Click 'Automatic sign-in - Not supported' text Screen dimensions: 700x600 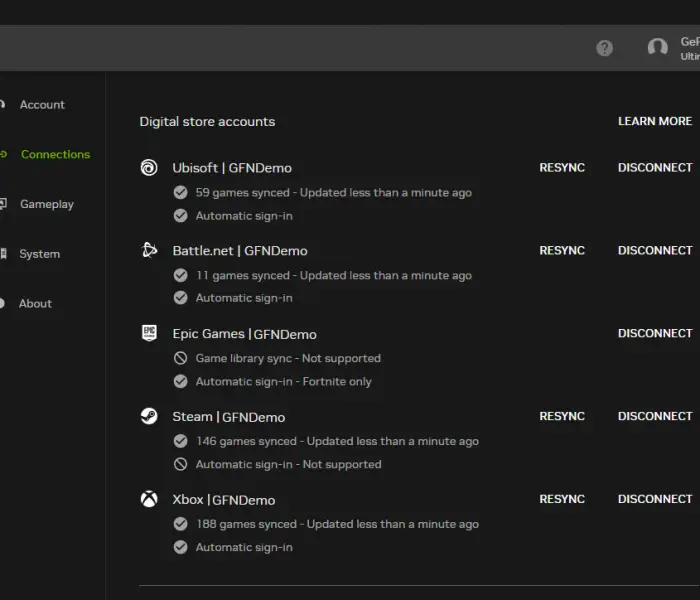pos(288,465)
